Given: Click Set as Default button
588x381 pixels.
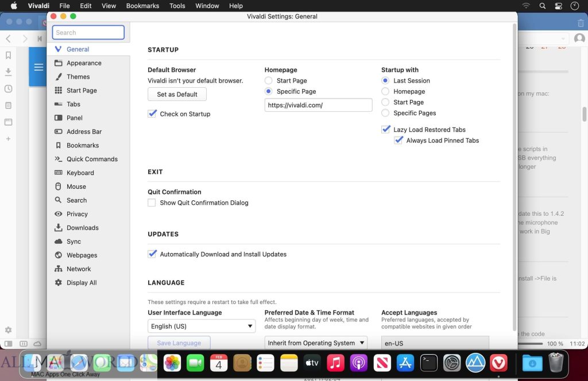Looking at the screenshot, I should pyautogui.click(x=177, y=94).
